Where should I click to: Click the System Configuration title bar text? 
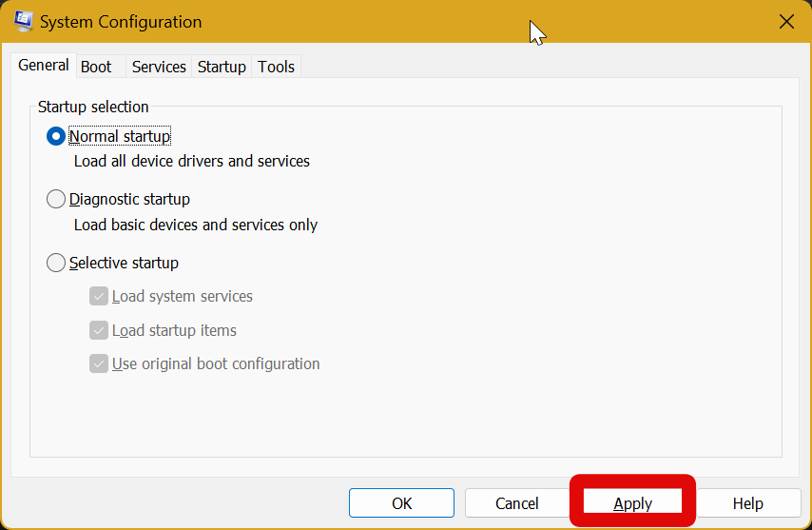point(121,22)
